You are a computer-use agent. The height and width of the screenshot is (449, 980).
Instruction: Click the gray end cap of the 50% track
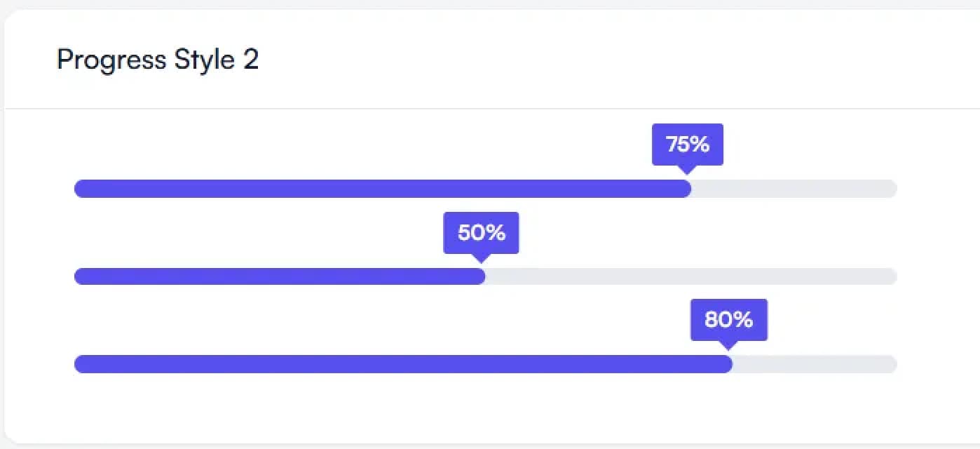891,276
